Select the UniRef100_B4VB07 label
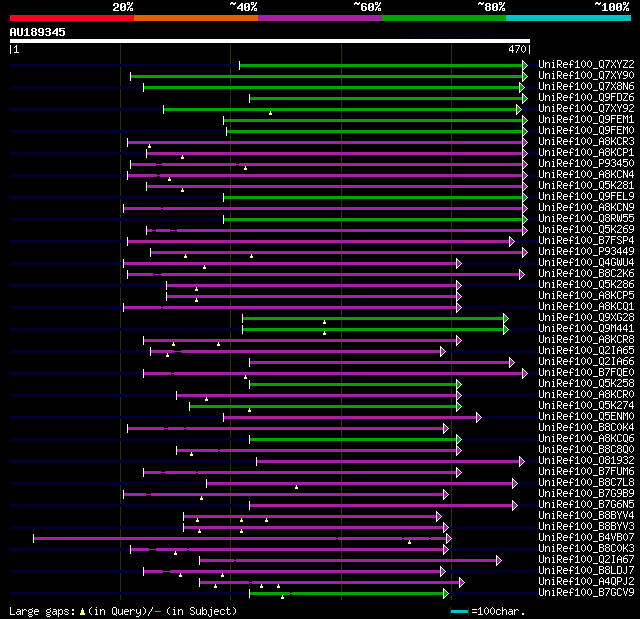The width and height of the screenshot is (640, 619). (586, 538)
